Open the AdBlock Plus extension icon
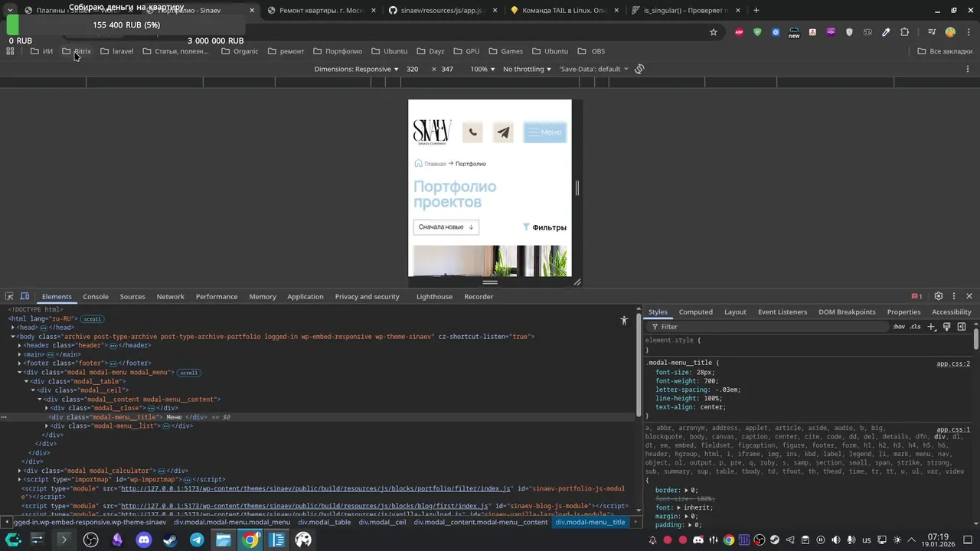This screenshot has width=980, height=551. pyautogui.click(x=739, y=32)
